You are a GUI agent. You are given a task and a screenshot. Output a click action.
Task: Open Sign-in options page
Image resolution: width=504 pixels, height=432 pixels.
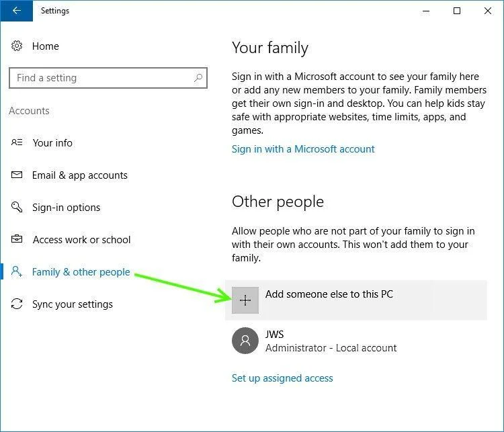pos(67,208)
